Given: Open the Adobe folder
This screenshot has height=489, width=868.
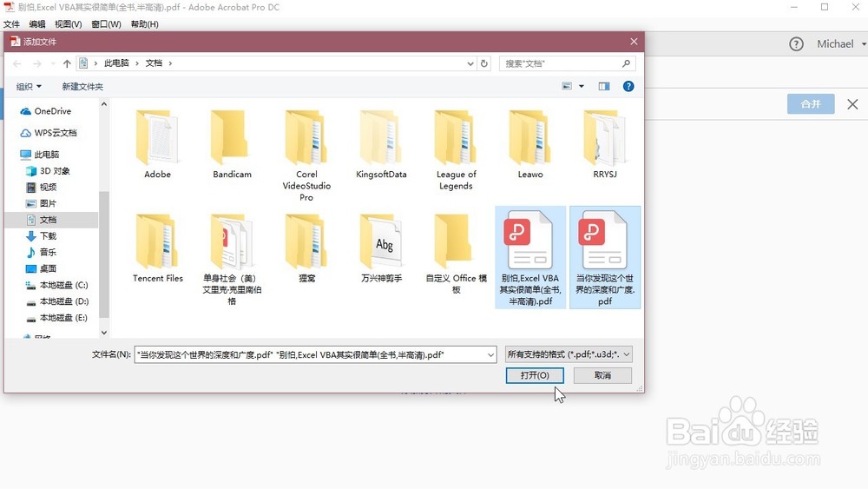Looking at the screenshot, I should point(157,143).
